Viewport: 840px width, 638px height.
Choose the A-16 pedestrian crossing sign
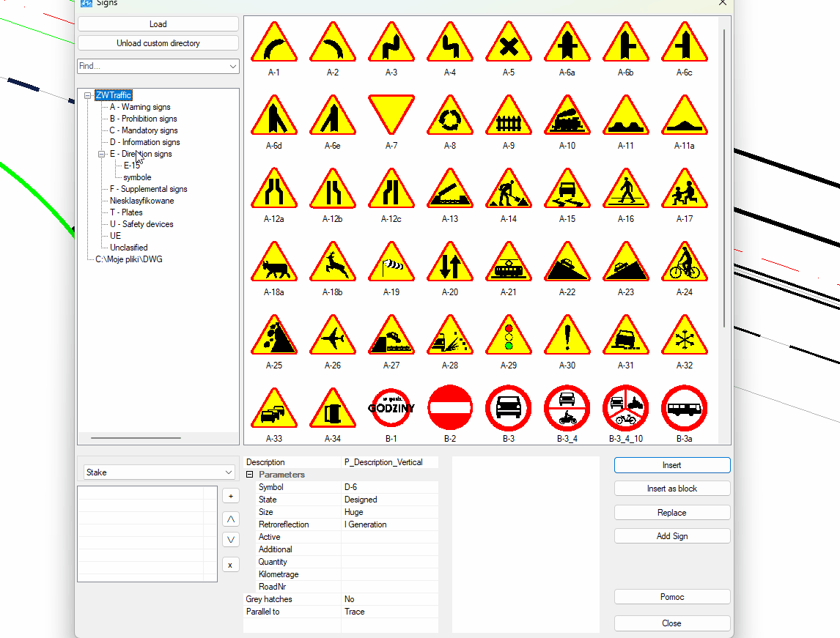[x=626, y=188]
